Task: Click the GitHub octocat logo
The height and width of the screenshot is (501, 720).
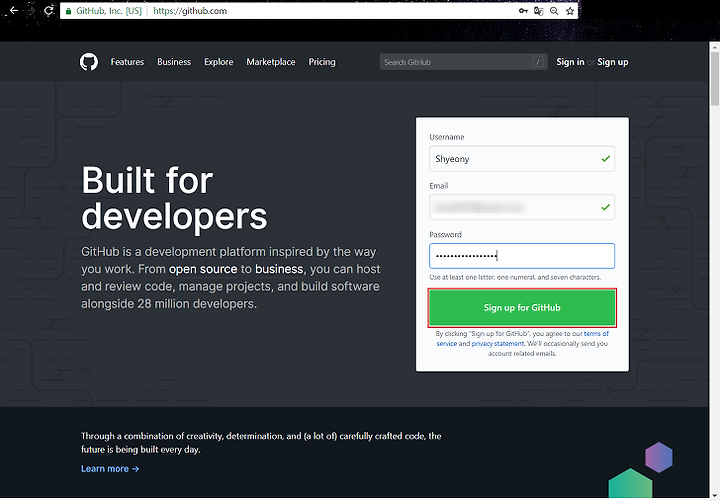Action: (x=89, y=62)
